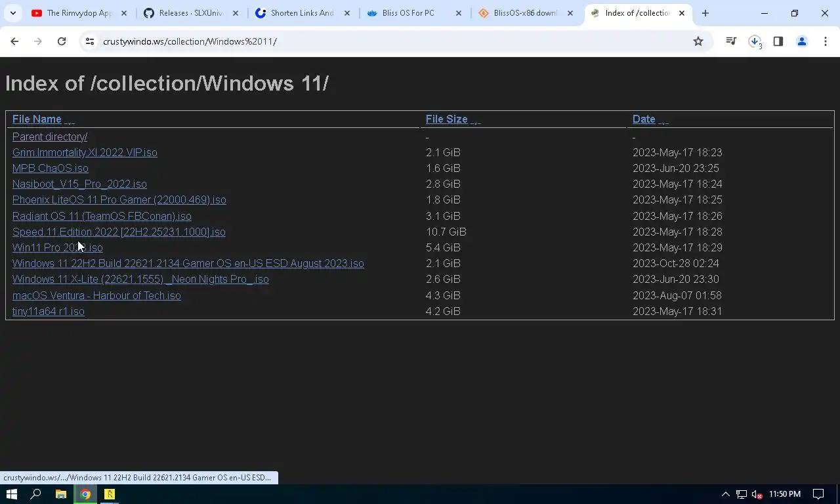Viewport: 840px width, 504px height.
Task: Download Speed.11.Edition.2022 iso
Action: click(119, 232)
